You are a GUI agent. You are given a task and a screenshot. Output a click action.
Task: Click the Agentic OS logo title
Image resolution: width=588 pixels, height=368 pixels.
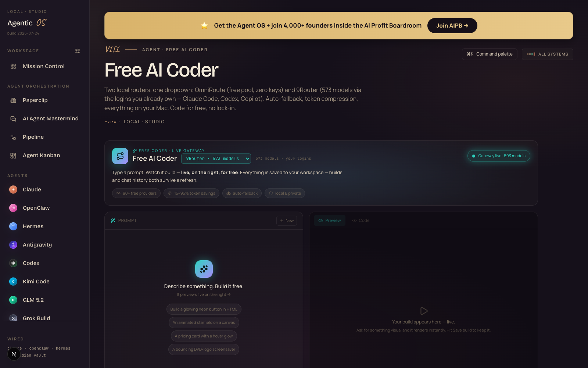[x=27, y=23]
